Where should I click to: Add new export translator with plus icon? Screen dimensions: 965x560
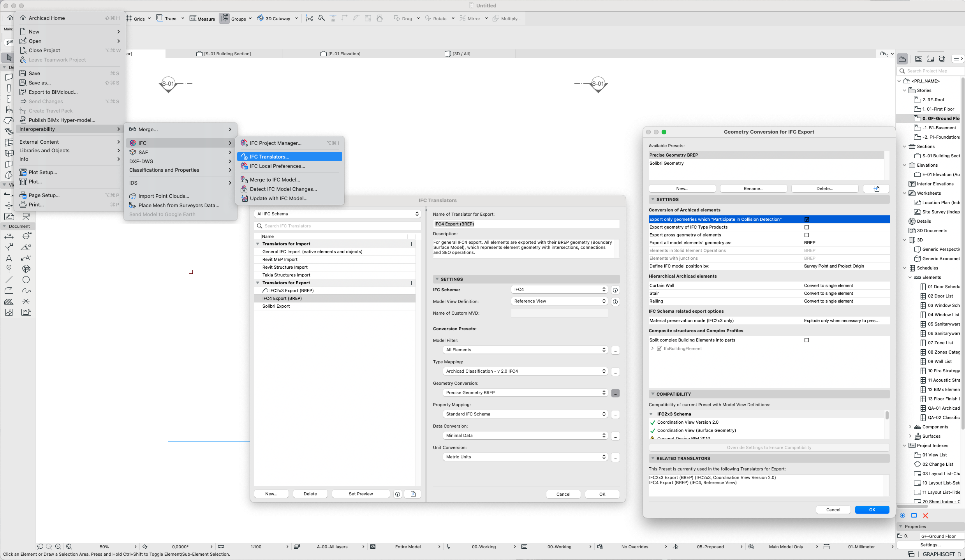(x=411, y=283)
